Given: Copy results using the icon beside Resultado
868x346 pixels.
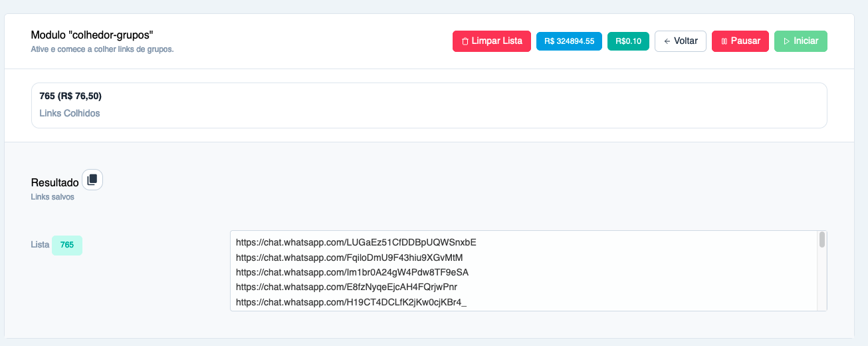Looking at the screenshot, I should tap(92, 180).
